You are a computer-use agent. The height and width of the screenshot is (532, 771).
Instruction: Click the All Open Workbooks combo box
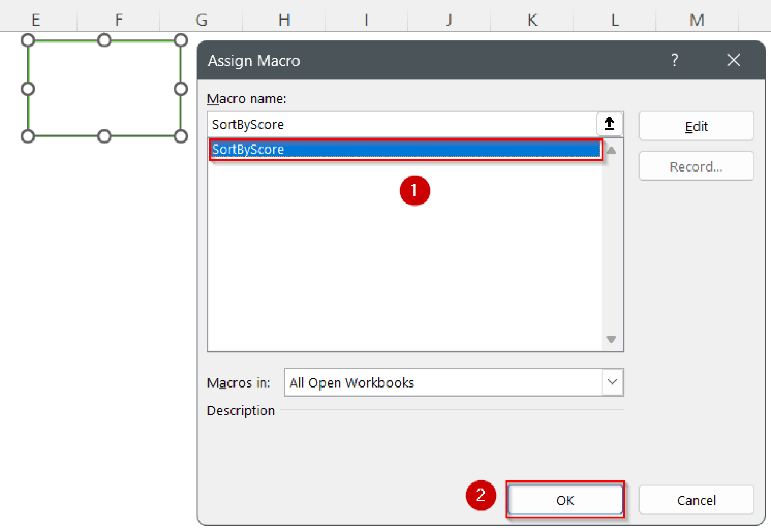454,382
